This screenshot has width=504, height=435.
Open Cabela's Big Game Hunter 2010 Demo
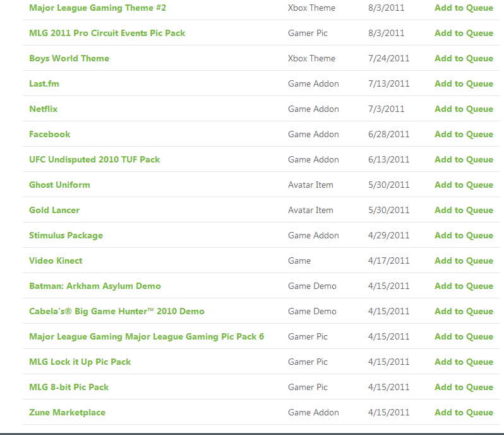click(117, 312)
